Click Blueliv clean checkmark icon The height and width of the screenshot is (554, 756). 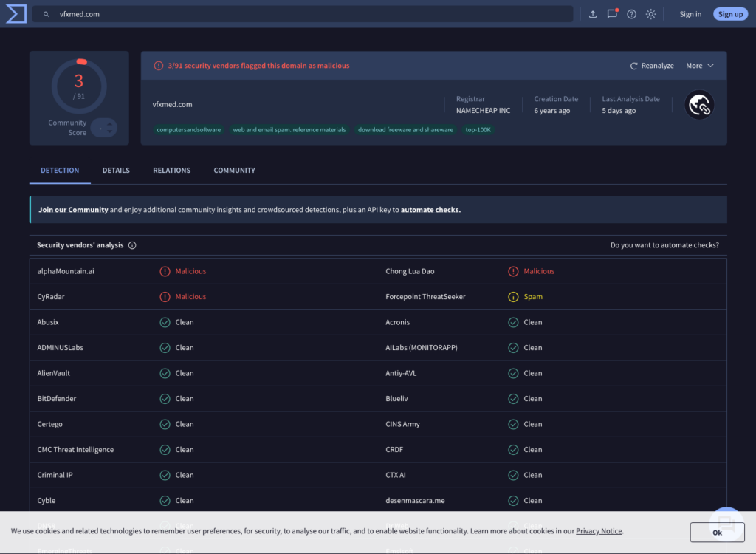pyautogui.click(x=513, y=399)
